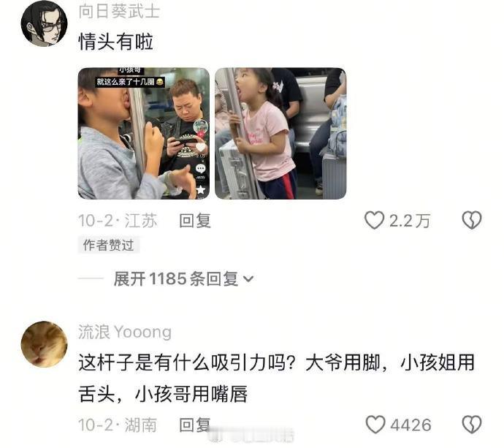Like the comment by 流浪 Yooong
Screen dimensions: 504x448
point(375,425)
